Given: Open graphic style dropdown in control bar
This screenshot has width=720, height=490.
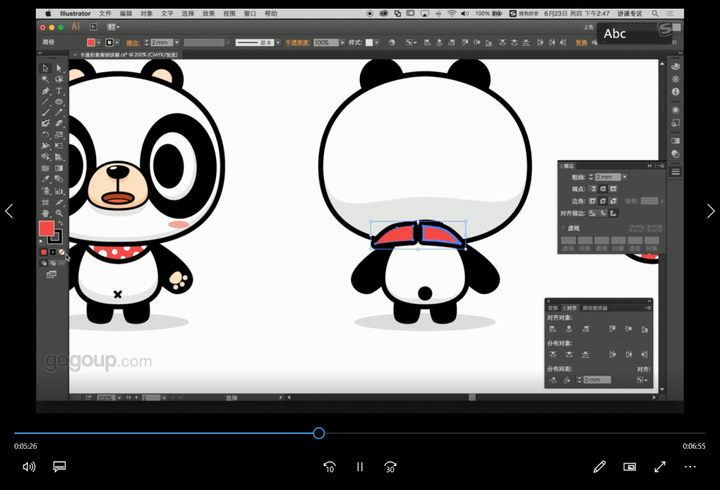Looking at the screenshot, I should pos(377,43).
